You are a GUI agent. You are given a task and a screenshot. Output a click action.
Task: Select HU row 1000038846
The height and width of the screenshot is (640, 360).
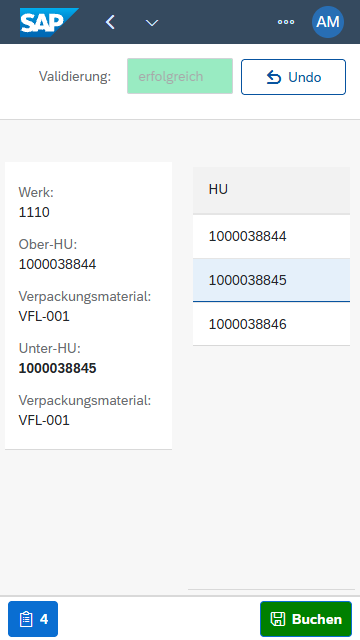[271, 324]
